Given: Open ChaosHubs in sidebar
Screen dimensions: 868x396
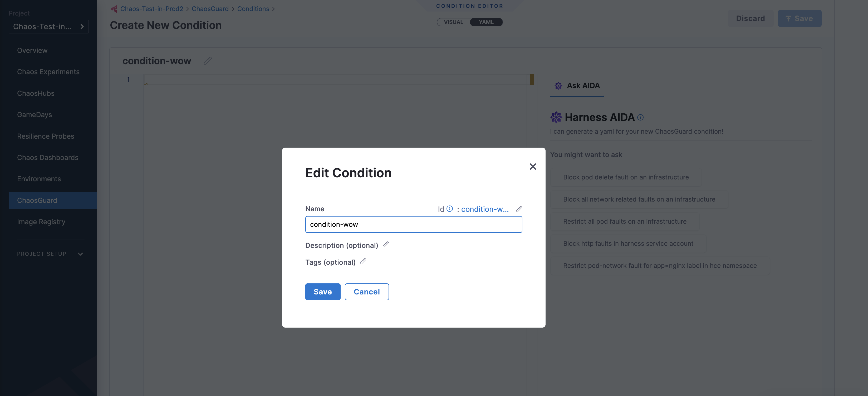Looking at the screenshot, I should point(36,93).
